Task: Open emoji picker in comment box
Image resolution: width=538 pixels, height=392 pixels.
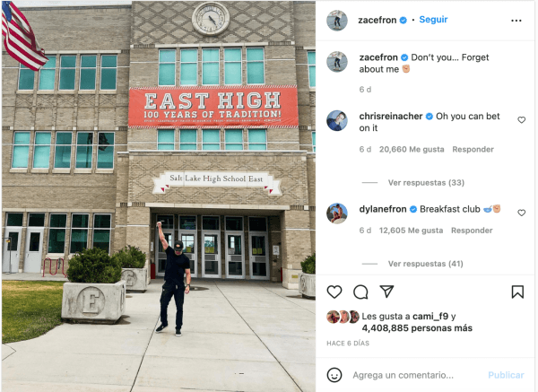Action: pyautogui.click(x=334, y=375)
